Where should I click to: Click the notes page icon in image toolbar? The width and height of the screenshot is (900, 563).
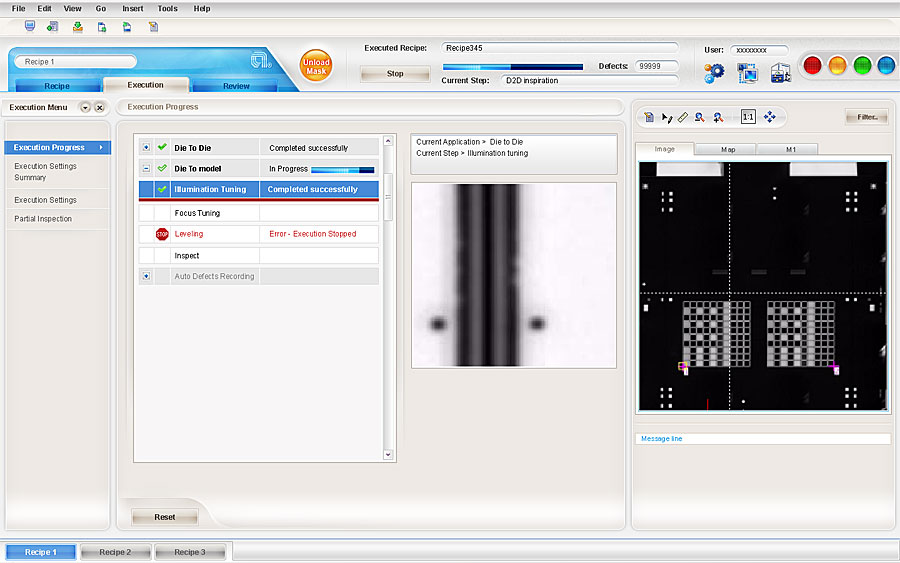649,117
